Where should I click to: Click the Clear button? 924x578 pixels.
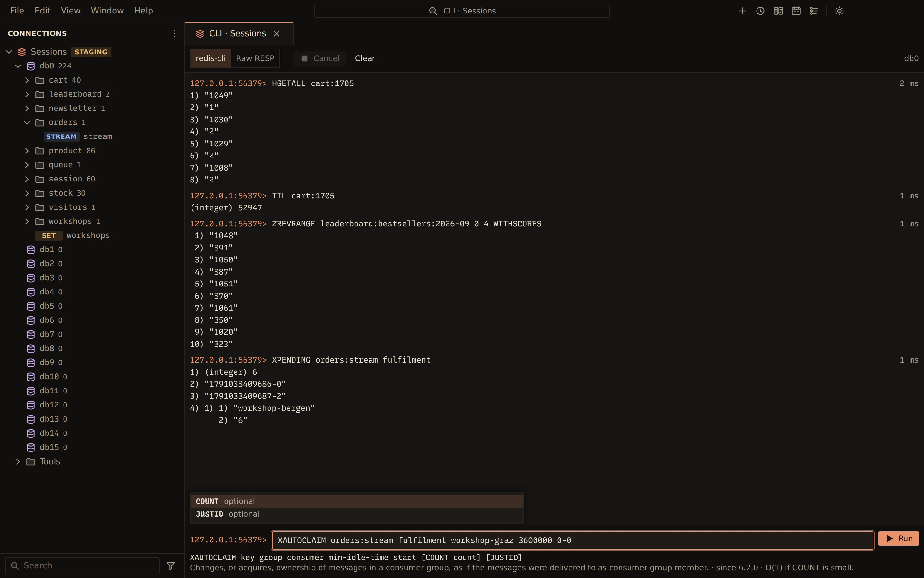coord(365,58)
